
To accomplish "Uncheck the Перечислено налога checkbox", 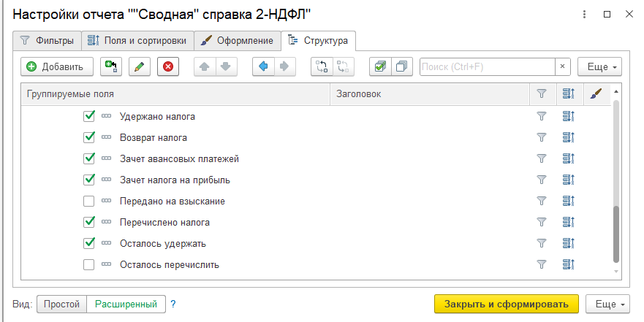I will 89,222.
